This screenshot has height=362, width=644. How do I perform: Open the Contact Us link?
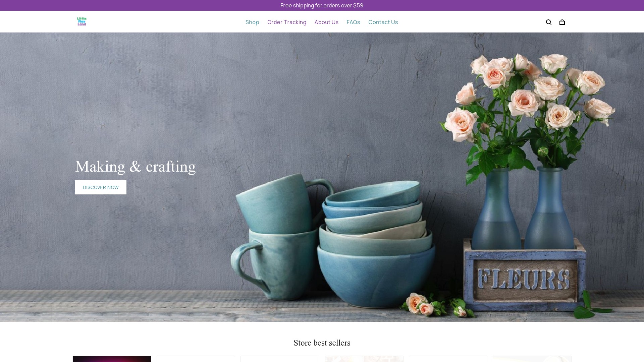pos(383,22)
